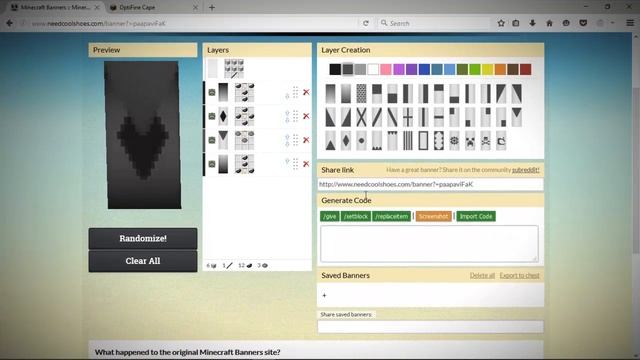Toggle visibility of the rhombus layer

pyautogui.click(x=212, y=116)
